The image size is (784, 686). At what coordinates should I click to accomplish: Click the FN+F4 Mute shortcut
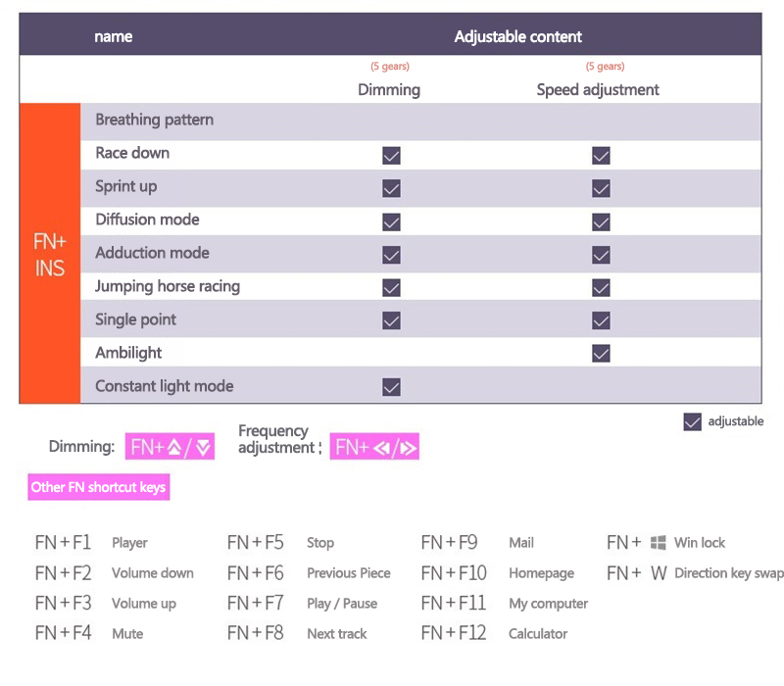89,633
